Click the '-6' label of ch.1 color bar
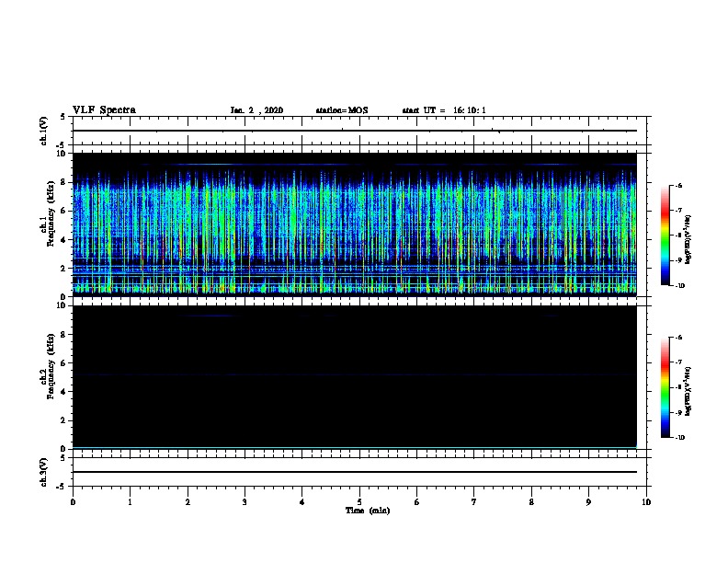Image resolution: width=728 pixels, height=563 pixels. pyautogui.click(x=678, y=185)
